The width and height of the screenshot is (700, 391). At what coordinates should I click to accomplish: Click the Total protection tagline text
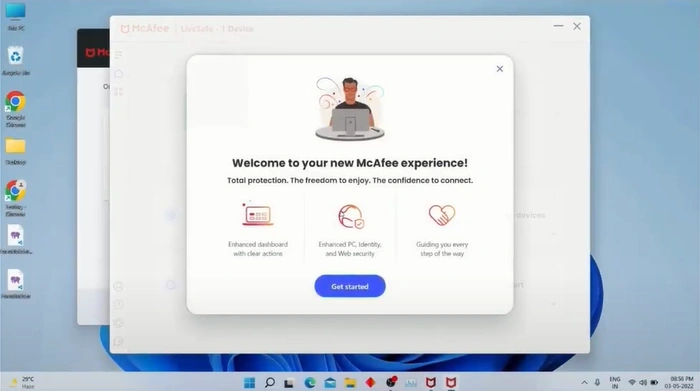[350, 180]
